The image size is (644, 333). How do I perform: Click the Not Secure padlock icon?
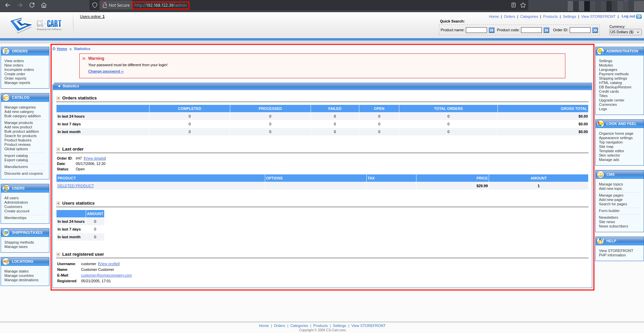point(105,5)
